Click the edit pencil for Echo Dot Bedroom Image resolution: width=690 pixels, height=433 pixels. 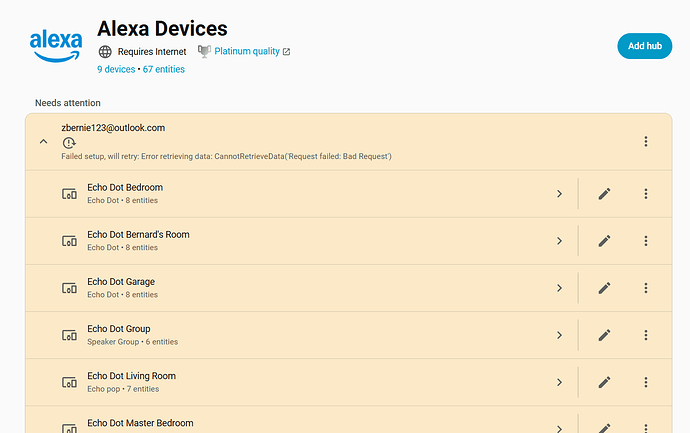[x=604, y=194]
